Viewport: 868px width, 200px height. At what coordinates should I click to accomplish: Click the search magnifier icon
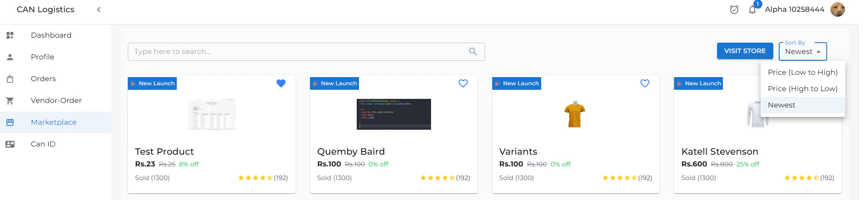coord(473,52)
